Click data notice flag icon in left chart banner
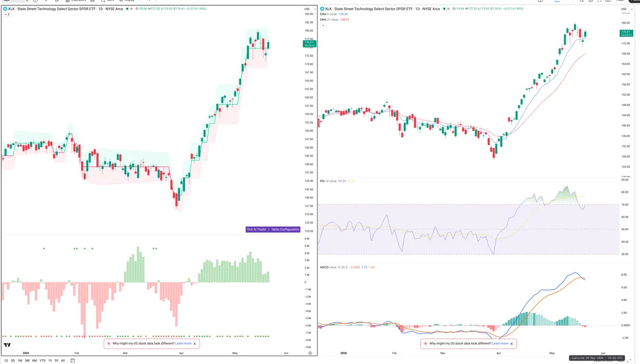This screenshot has height=364, width=640. point(108,344)
